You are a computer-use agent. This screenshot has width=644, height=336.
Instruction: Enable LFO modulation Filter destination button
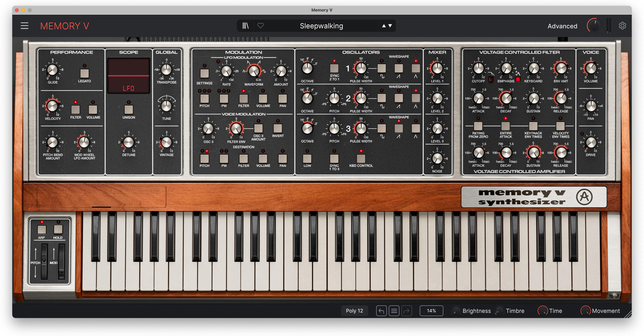(244, 98)
